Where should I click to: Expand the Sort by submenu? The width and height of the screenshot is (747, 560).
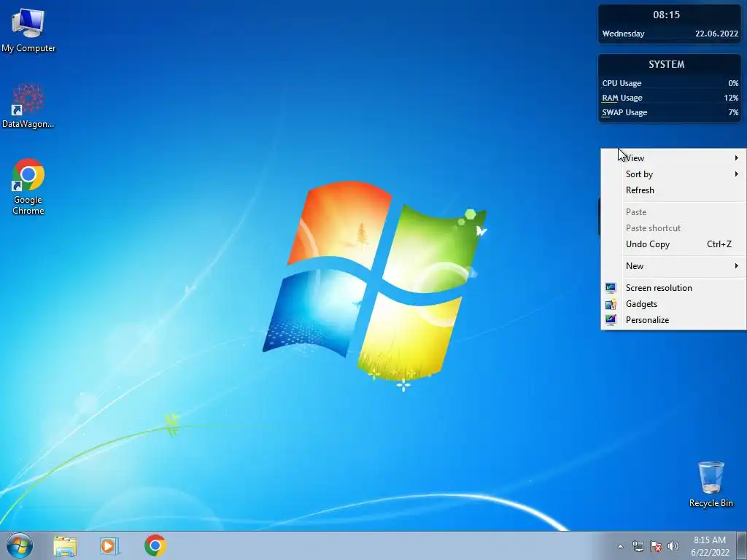pos(673,174)
